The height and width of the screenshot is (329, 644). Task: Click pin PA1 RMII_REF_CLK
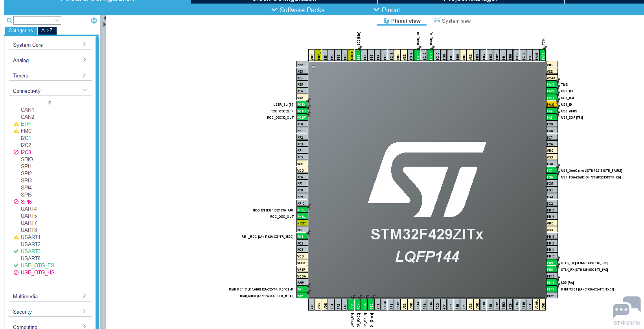click(302, 289)
